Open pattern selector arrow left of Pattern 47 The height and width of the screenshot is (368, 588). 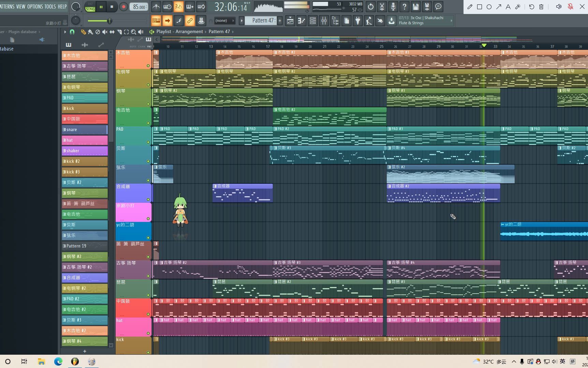(241, 21)
